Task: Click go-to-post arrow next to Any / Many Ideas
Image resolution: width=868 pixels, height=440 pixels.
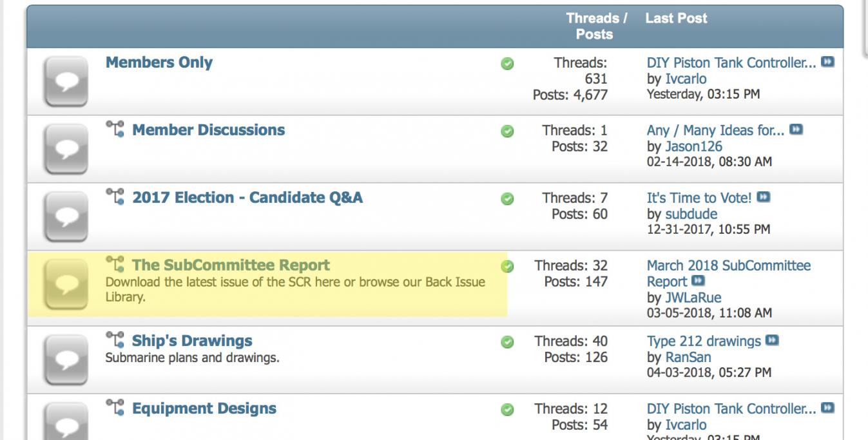Action: 796,130
